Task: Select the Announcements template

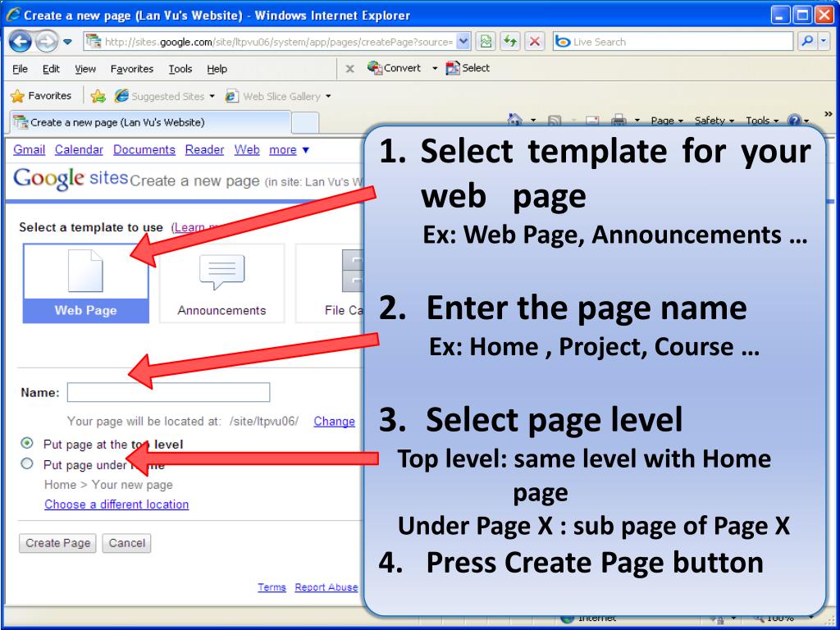Action: point(221,283)
